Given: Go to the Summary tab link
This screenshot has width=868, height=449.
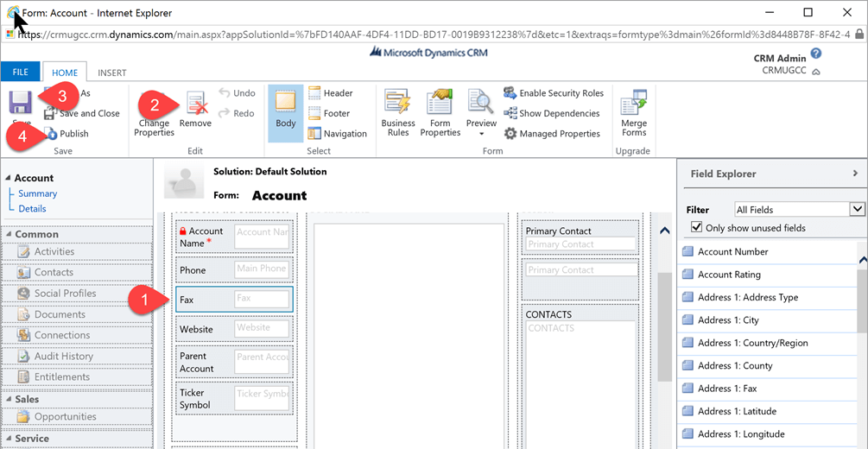Looking at the screenshot, I should [37, 193].
